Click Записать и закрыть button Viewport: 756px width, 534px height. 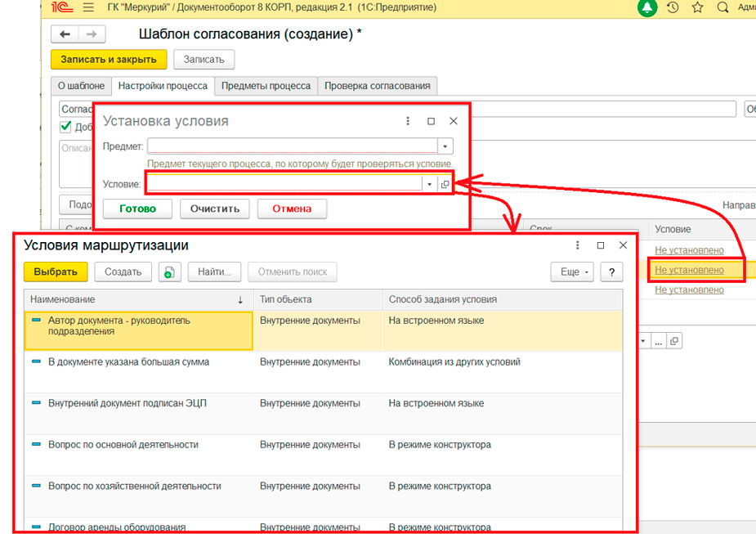(109, 60)
